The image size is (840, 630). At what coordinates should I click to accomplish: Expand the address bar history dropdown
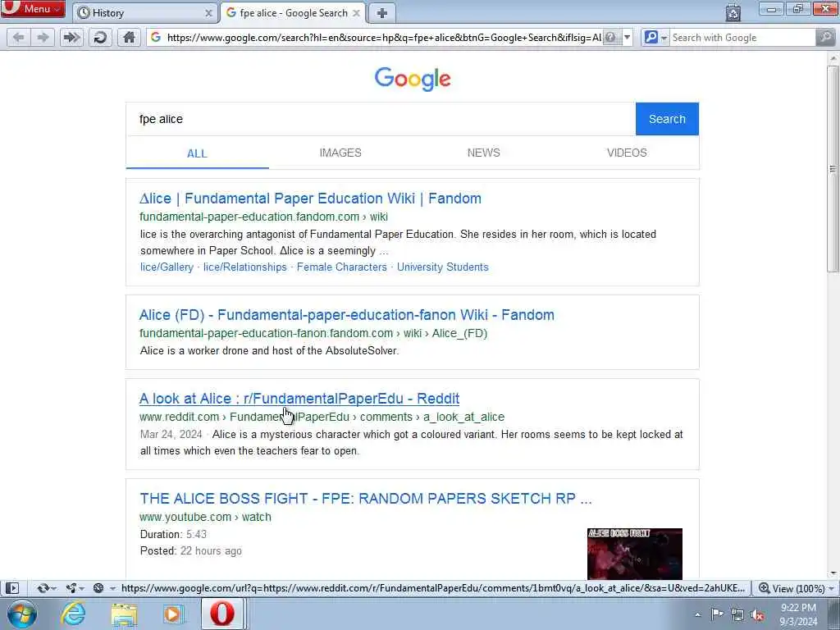pyautogui.click(x=627, y=38)
